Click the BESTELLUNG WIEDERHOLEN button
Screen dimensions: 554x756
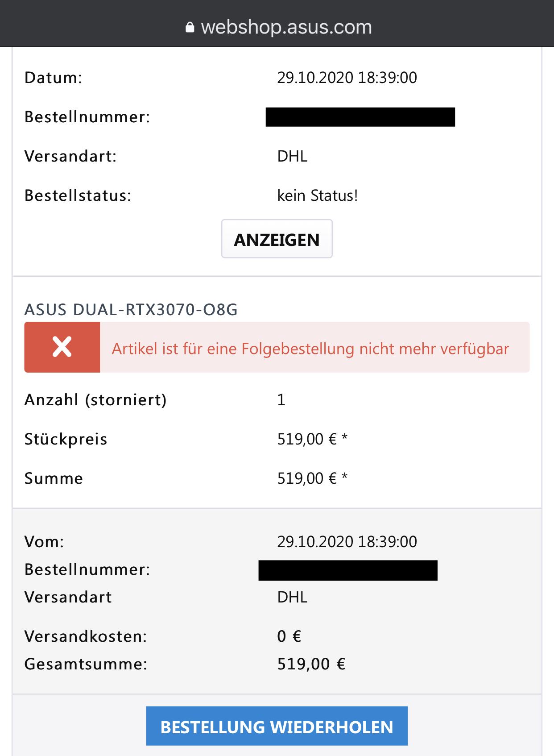pyautogui.click(x=277, y=727)
